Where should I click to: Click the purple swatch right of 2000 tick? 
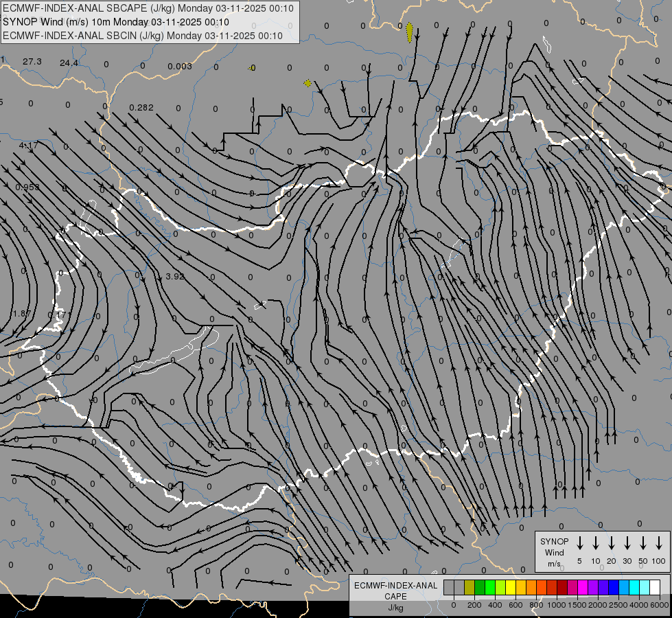(594, 588)
